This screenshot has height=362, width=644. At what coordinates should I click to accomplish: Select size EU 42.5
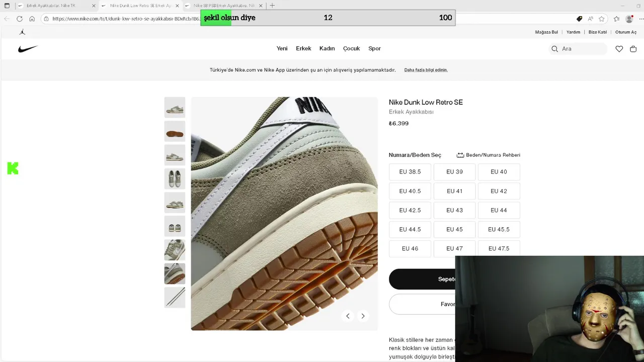tap(410, 210)
